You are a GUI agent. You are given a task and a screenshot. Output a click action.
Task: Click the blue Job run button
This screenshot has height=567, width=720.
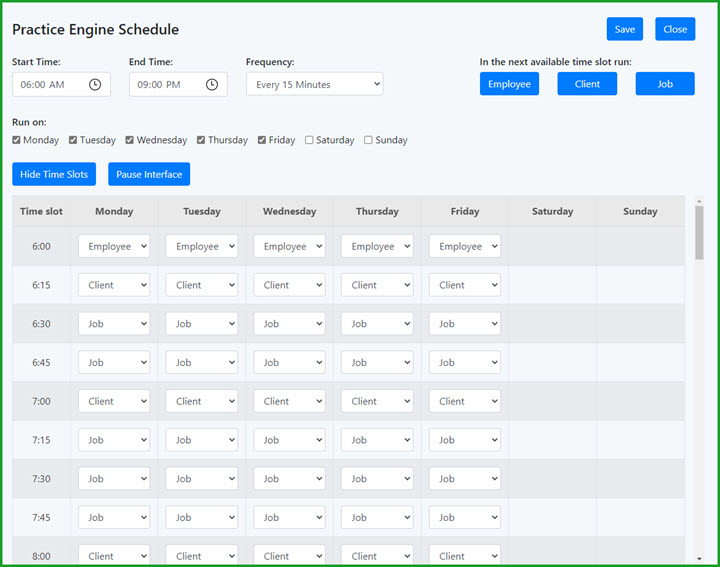click(x=665, y=84)
